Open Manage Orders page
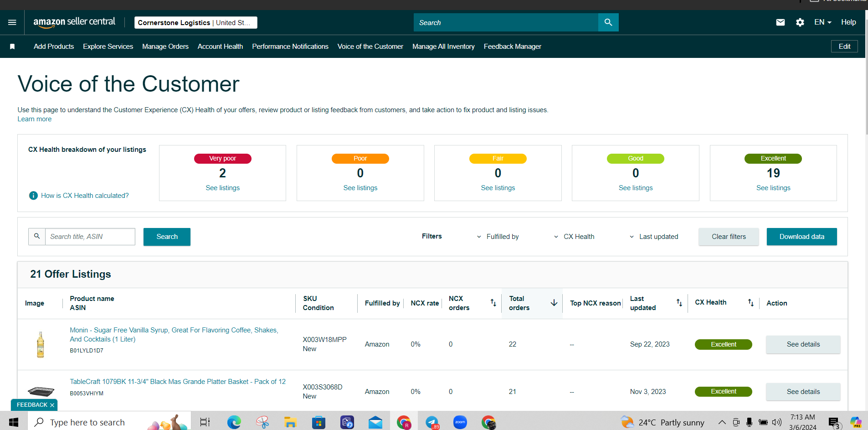 coord(165,47)
